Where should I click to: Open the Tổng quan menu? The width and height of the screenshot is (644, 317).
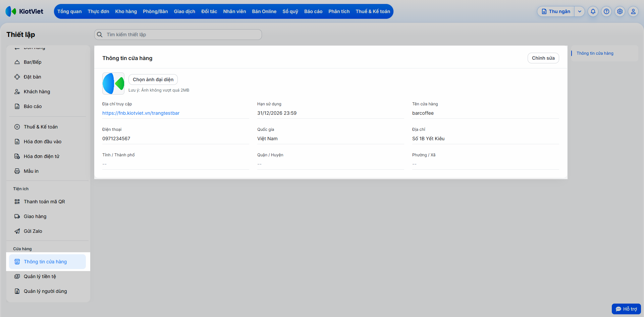(69, 11)
